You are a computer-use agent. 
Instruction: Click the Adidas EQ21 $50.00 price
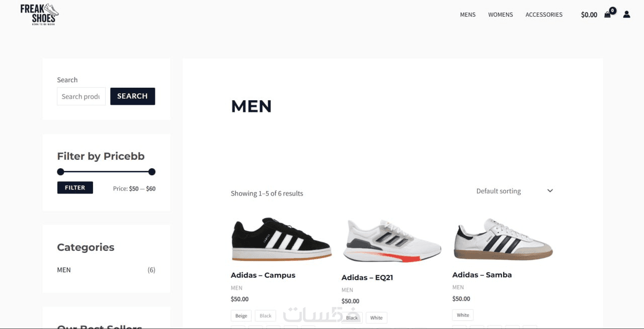350,301
